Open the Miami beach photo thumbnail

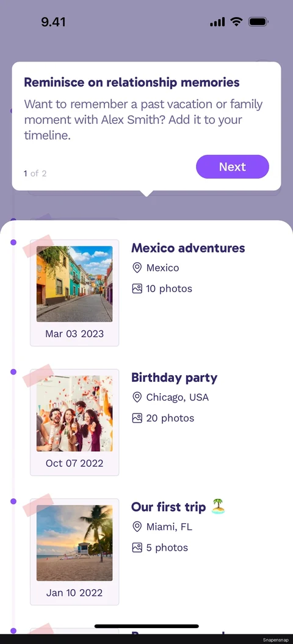click(x=74, y=543)
